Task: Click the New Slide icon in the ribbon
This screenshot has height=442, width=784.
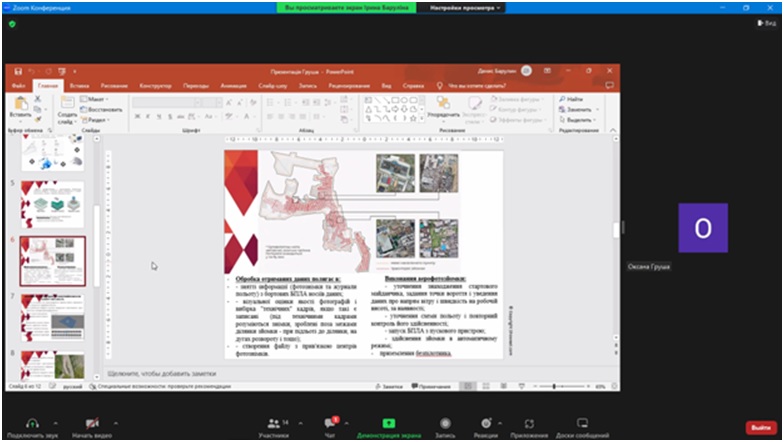Action: (67, 104)
